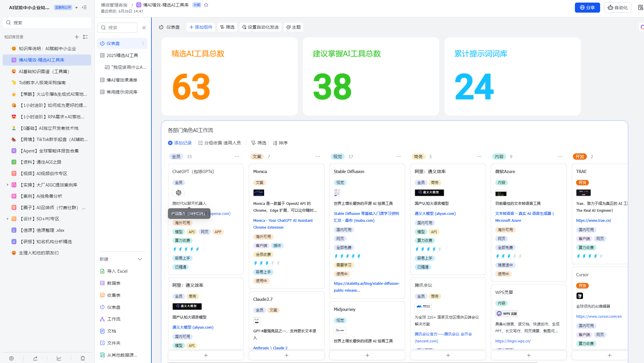Click the 主题 theme button
The image size is (644, 363).
[x=294, y=27]
